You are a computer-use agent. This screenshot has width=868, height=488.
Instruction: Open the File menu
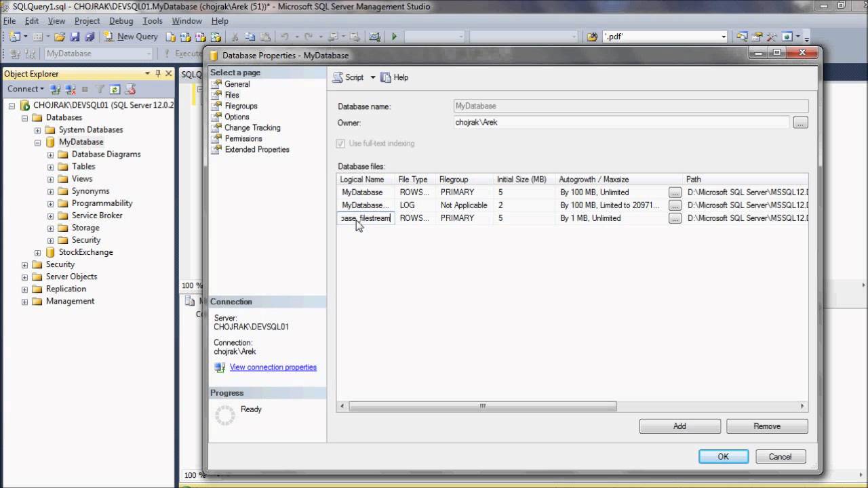[9, 21]
